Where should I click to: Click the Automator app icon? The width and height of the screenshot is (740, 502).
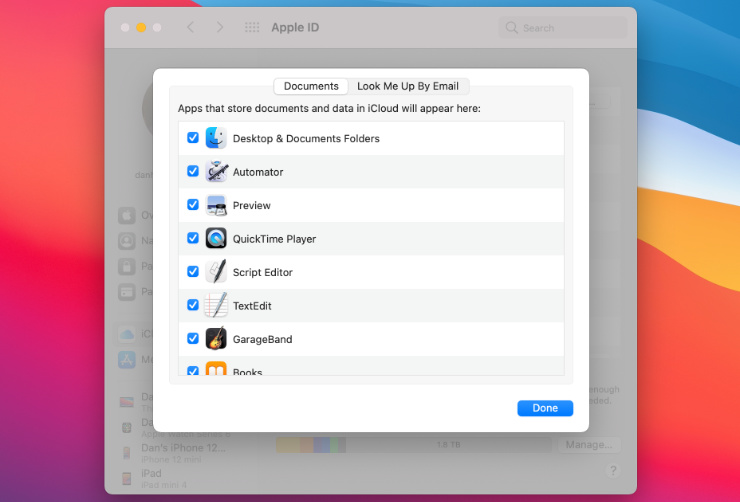coord(216,171)
